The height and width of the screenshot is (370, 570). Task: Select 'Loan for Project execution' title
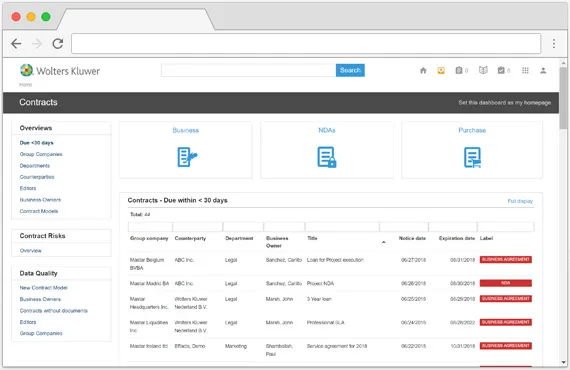[x=335, y=260]
